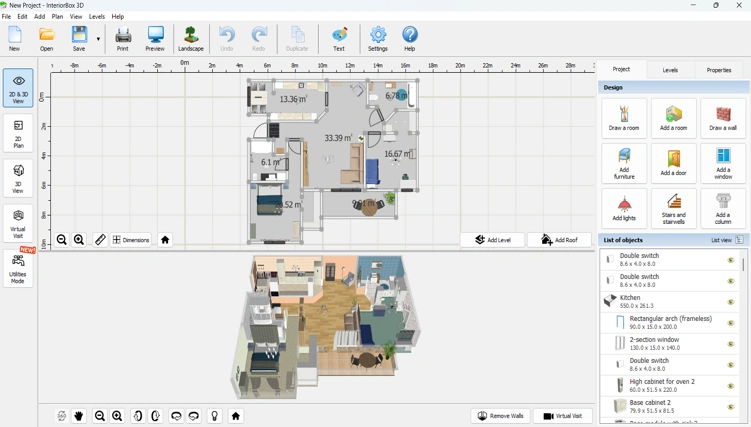
Task: Reset the 3D view with home icon
Action: [236, 416]
